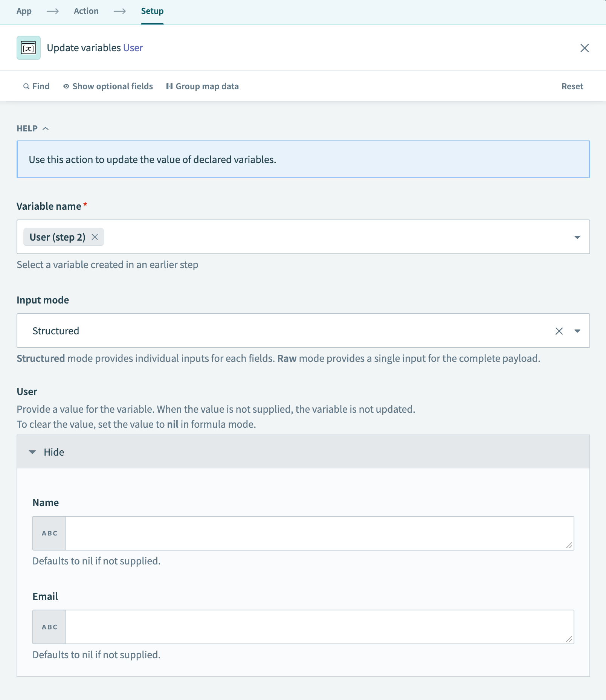Clear the Structured input mode selection
The height and width of the screenshot is (700, 606).
click(x=559, y=331)
